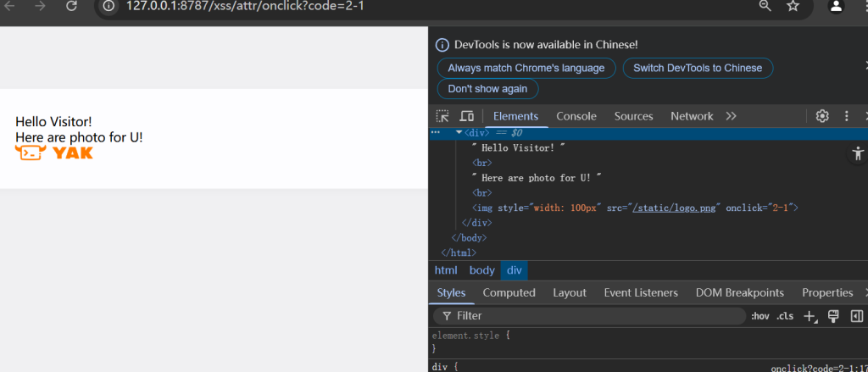This screenshot has width=868, height=372.
Task: Toggle the rendering emulations paintbrush icon
Action: point(833,316)
